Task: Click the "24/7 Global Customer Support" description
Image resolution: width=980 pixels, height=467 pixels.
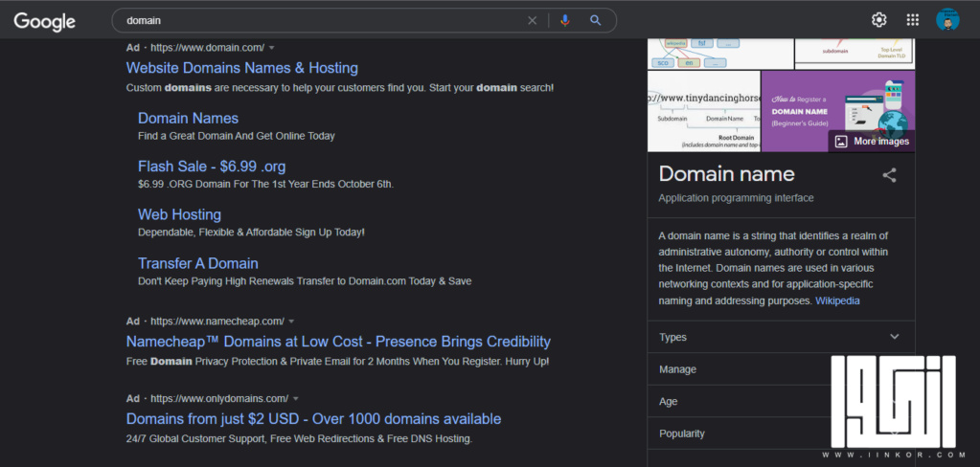Action: (x=299, y=438)
